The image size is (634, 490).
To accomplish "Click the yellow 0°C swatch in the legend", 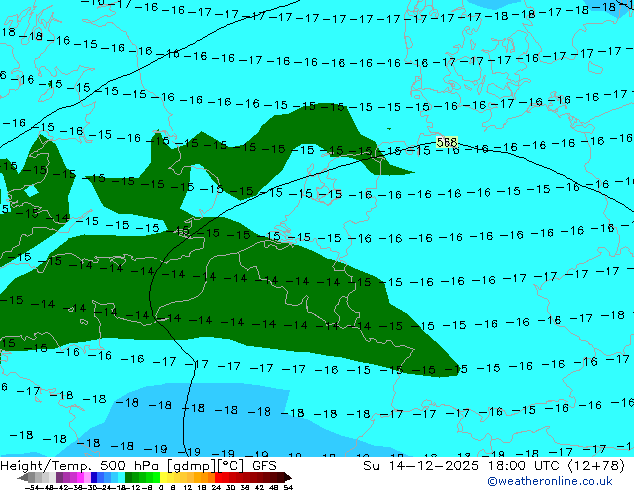I will (x=163, y=477).
